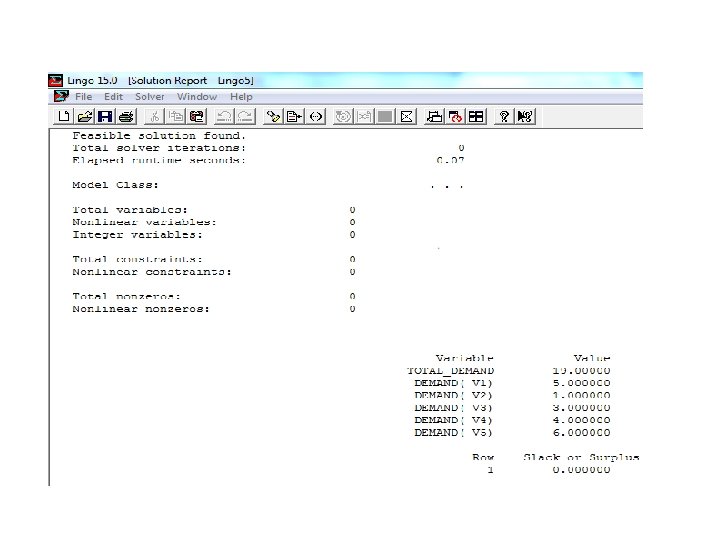Click the 'Slack or Surplus' column header
Screen dimensions: 720x540
[581, 457]
